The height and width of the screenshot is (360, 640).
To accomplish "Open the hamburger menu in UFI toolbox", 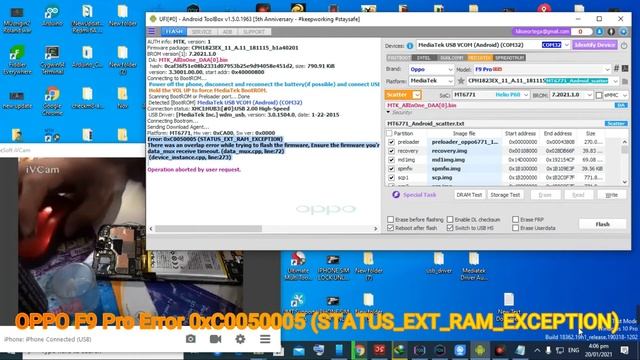I will coord(151,31).
